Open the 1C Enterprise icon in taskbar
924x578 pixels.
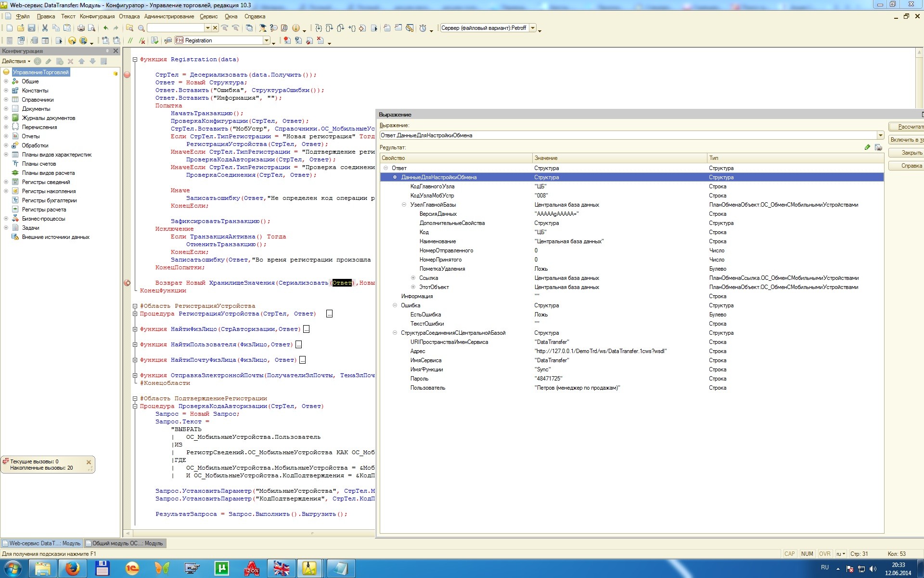(x=132, y=568)
